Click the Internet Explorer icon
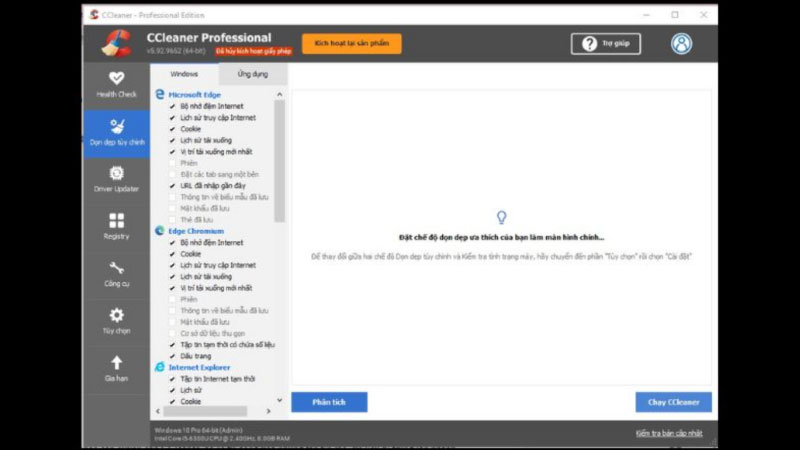The height and width of the screenshot is (450, 800). click(x=160, y=367)
